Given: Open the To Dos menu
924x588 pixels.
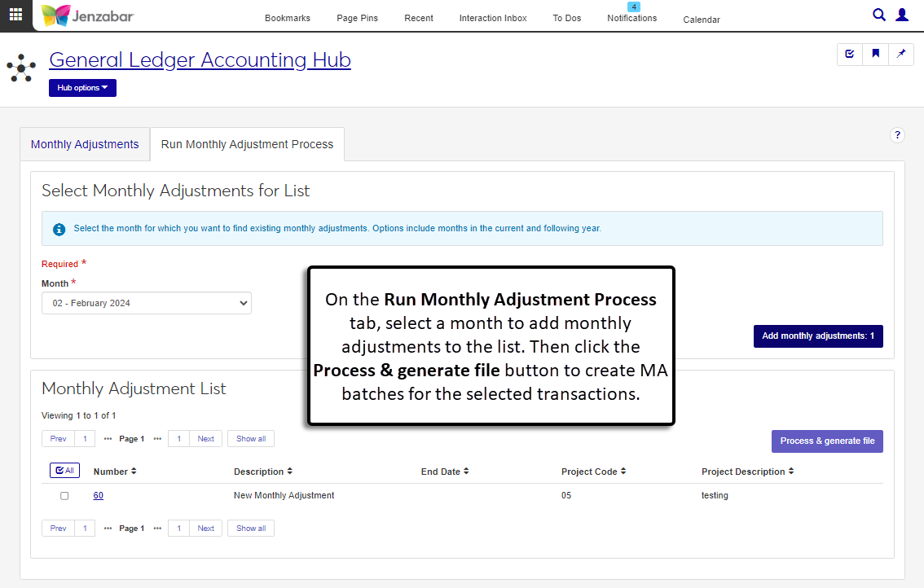Looking at the screenshot, I should 567,18.
